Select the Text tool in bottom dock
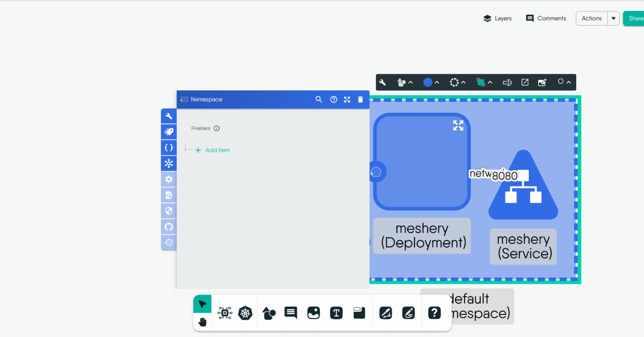The height and width of the screenshot is (337, 644). [x=336, y=313]
